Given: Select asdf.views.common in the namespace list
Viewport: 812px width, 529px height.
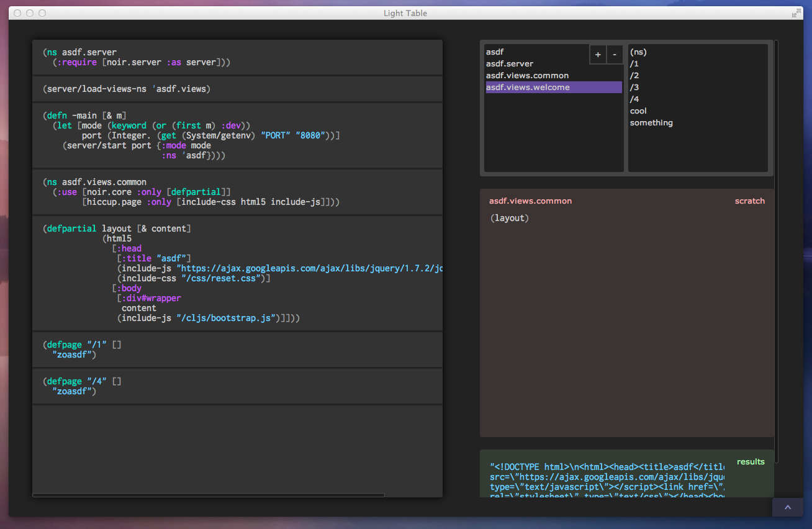Looking at the screenshot, I should point(553,76).
